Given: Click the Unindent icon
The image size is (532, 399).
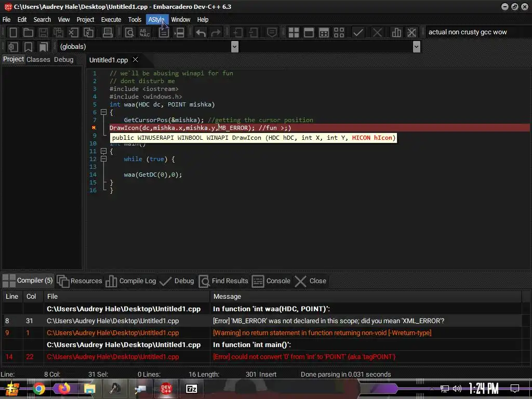Looking at the screenshot, I should [253, 33].
